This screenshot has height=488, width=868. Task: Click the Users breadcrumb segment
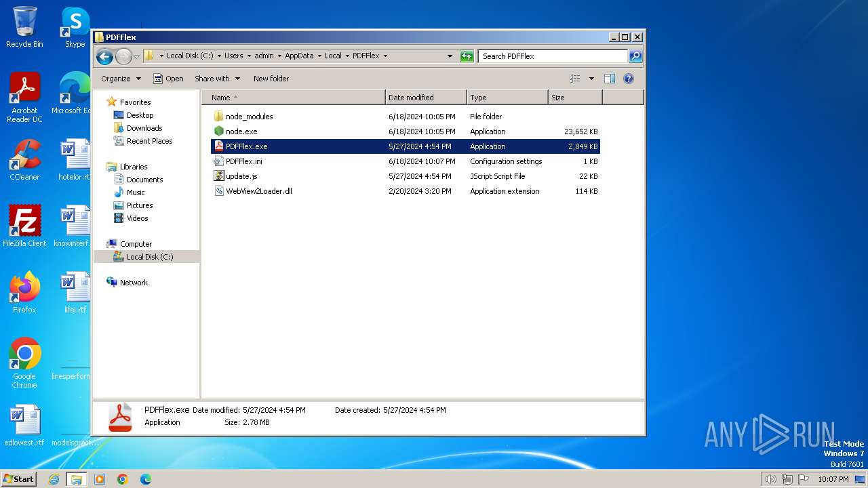pos(234,56)
